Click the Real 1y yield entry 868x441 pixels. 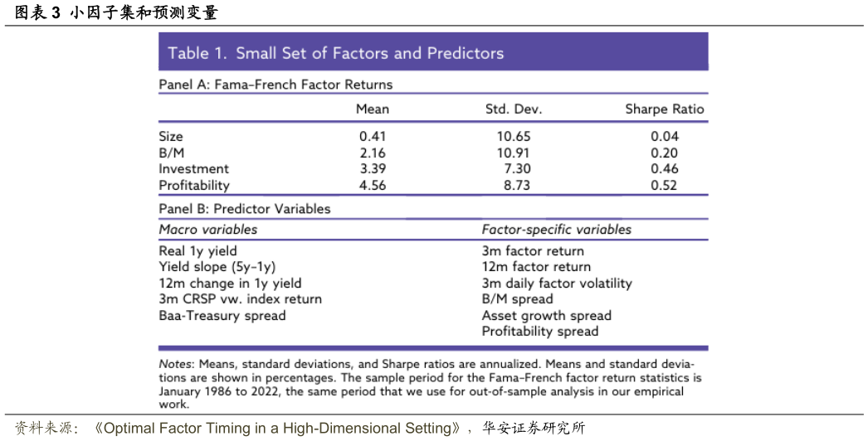click(197, 251)
